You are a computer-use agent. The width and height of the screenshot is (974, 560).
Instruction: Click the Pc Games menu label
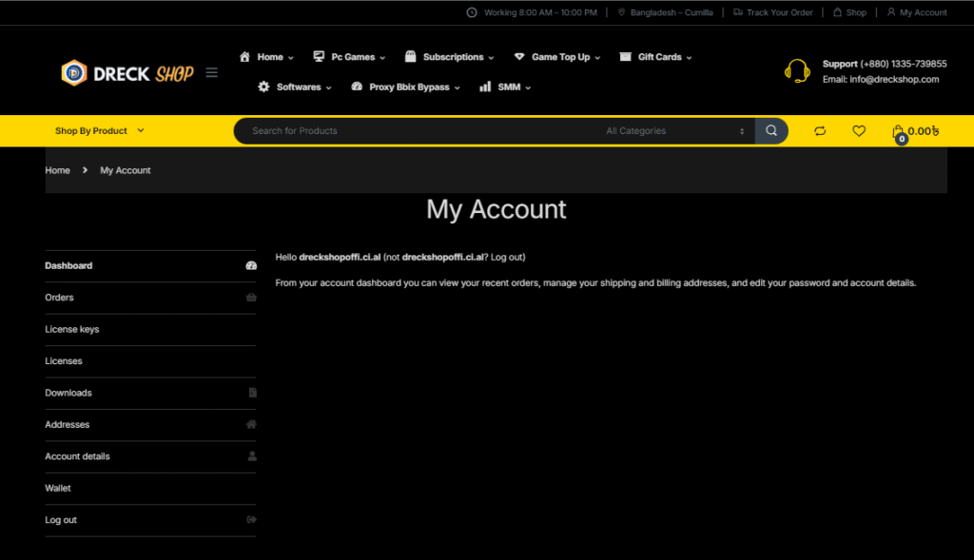(353, 56)
